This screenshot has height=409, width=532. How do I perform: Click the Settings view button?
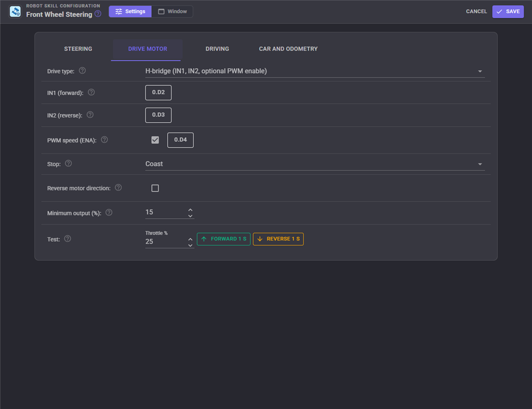point(130,11)
